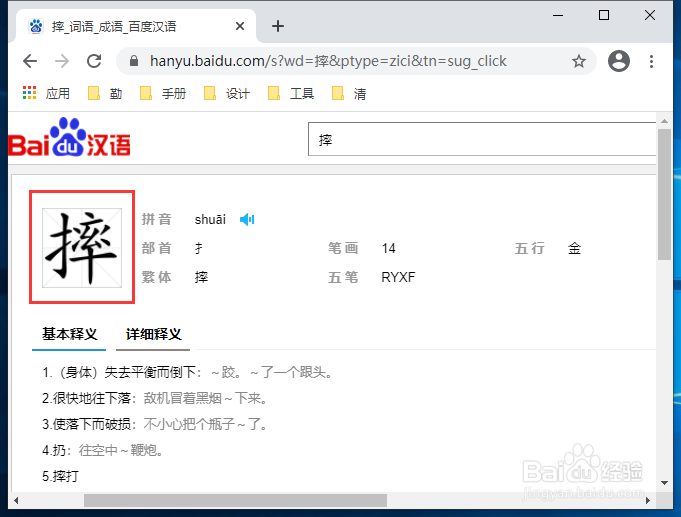The width and height of the screenshot is (681, 517).
Task: Click the pinyin text shuāi
Action: pyautogui.click(x=210, y=219)
